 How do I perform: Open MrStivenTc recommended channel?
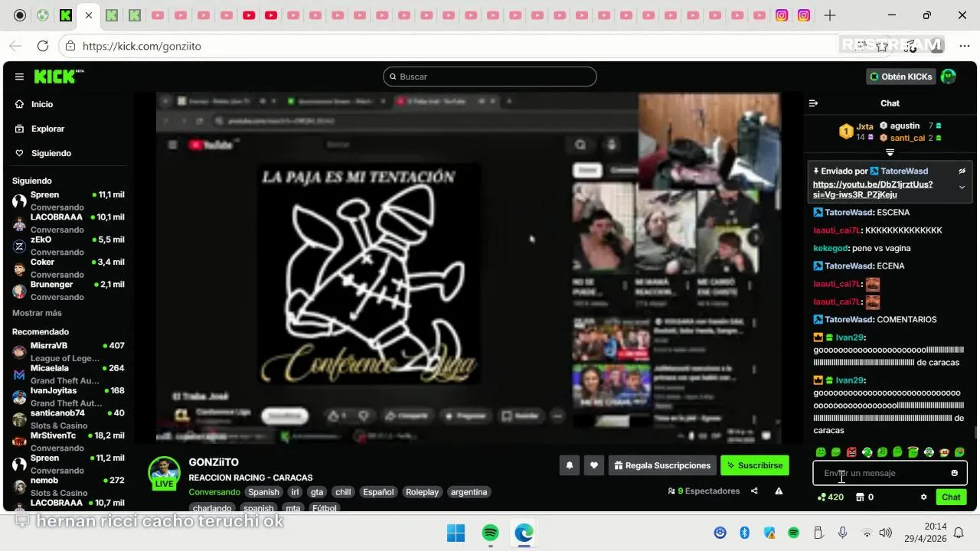tap(68, 442)
